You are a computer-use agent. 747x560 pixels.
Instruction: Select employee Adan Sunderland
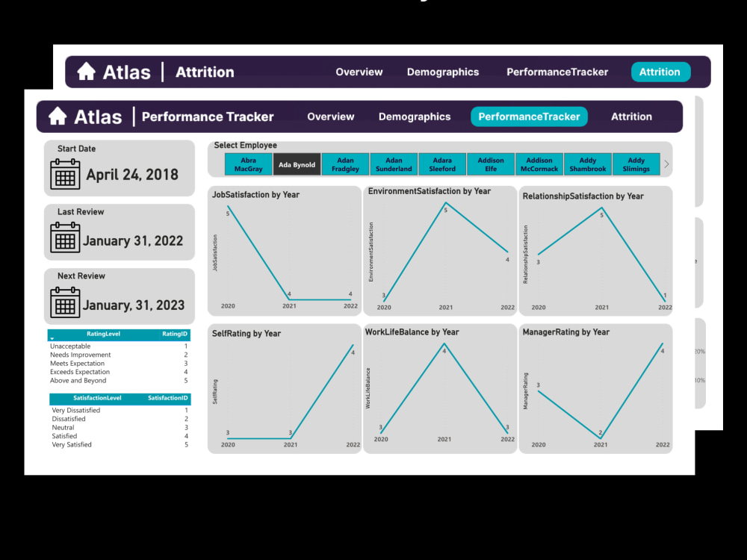(393, 164)
